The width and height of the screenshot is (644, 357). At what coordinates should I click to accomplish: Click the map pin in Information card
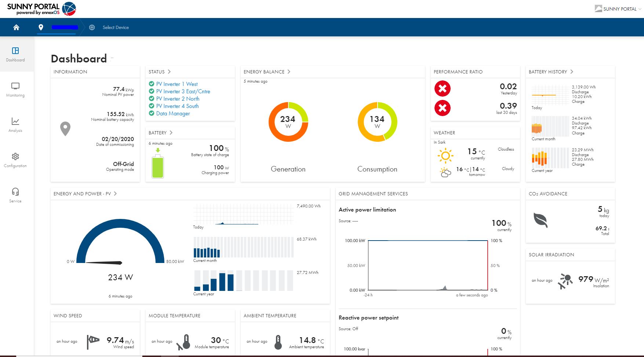coord(65,129)
